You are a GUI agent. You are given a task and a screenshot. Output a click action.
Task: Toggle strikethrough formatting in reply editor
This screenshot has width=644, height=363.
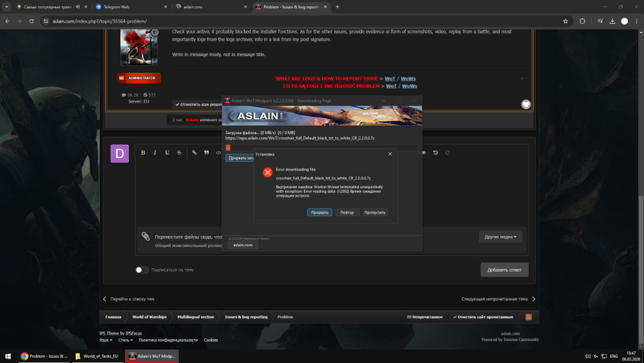click(x=179, y=153)
